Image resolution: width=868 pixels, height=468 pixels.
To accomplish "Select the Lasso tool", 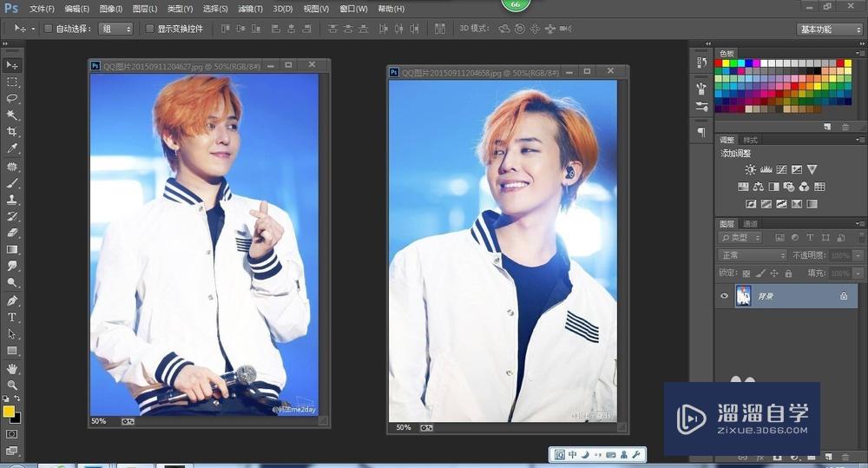I will tap(11, 99).
